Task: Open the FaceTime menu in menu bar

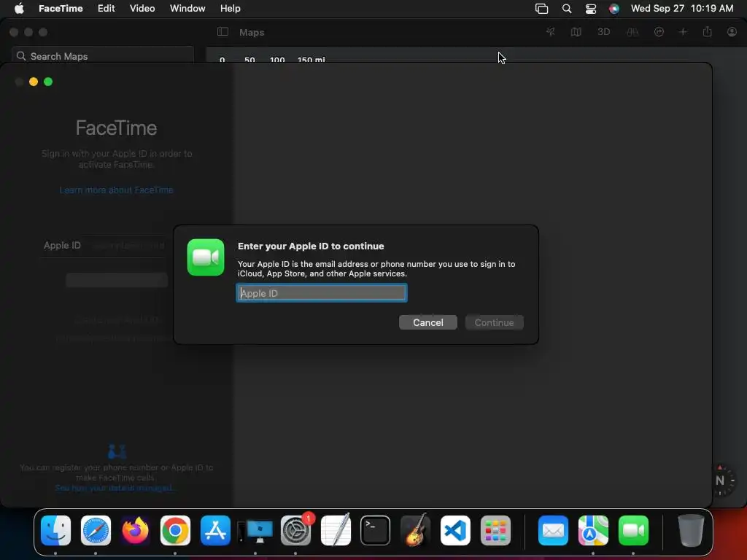Action: (61, 9)
